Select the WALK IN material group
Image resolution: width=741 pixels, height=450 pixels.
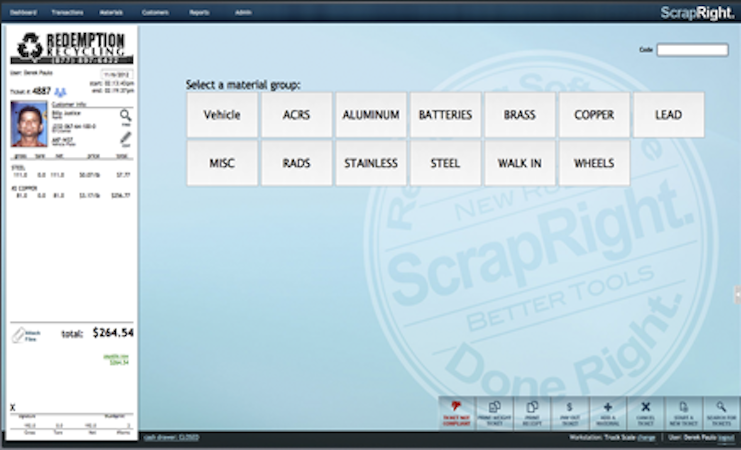tap(520, 163)
